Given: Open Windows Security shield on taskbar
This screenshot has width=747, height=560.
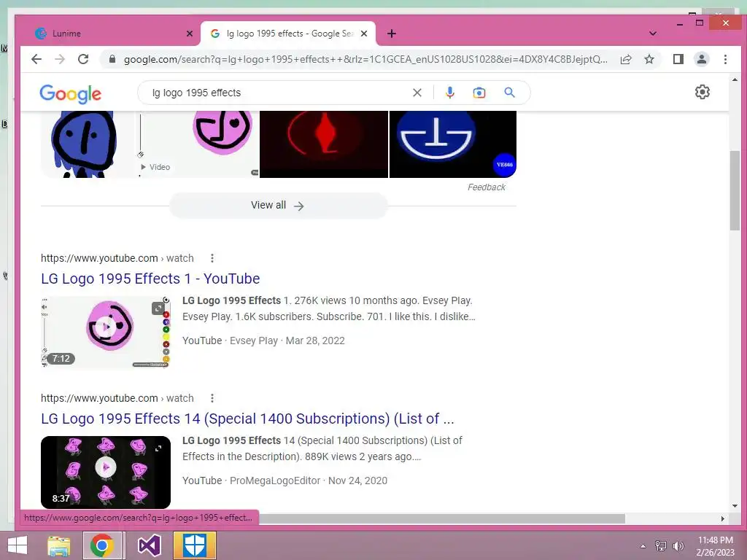Looking at the screenshot, I should 194,545.
